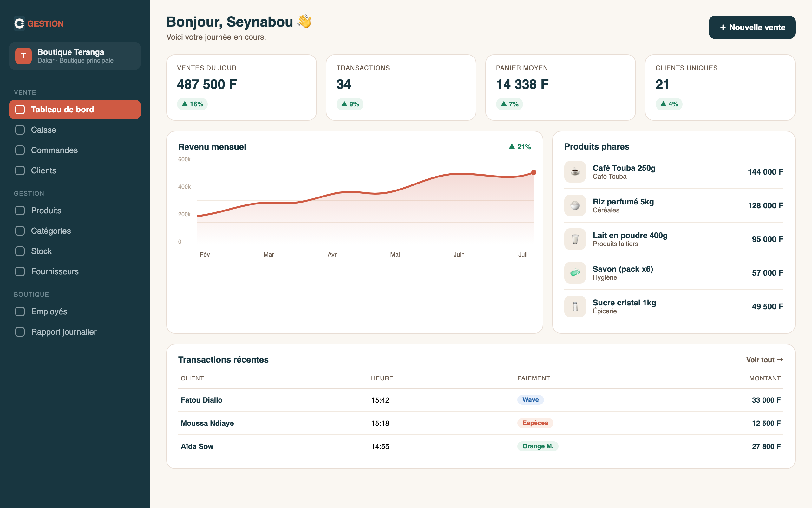The height and width of the screenshot is (508, 812).
Task: Click the 33 000 F amount
Action: 766,400
